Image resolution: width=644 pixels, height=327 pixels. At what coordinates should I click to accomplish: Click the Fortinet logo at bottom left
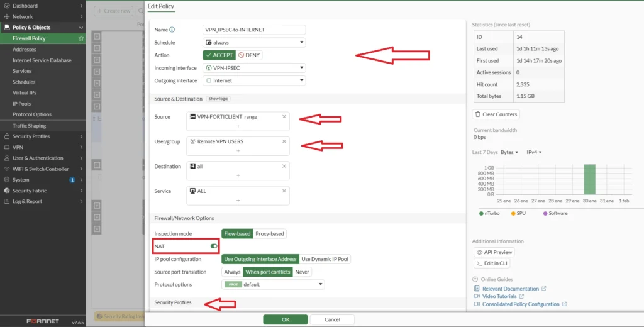click(43, 321)
